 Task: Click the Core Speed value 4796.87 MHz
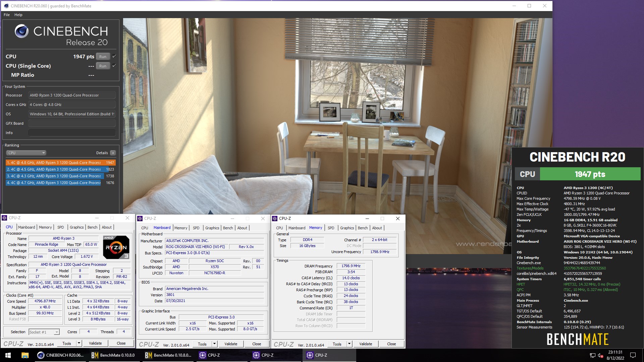point(45,301)
